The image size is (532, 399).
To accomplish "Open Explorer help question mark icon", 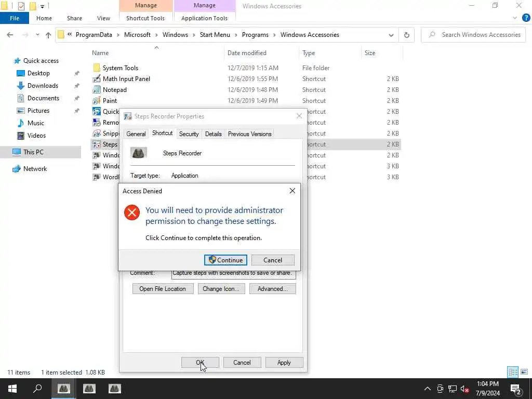I will pos(526,18).
